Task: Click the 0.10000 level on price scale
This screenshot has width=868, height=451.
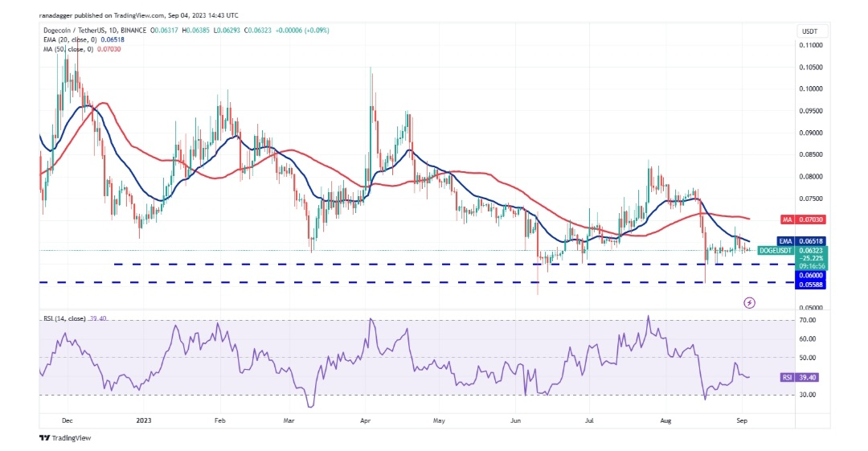Action: point(811,89)
